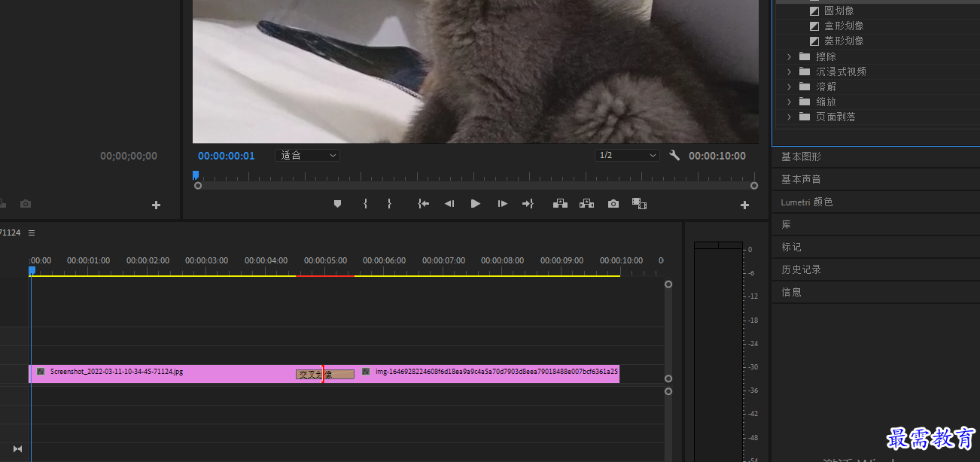Open program monitor settings wrench icon

(674, 156)
